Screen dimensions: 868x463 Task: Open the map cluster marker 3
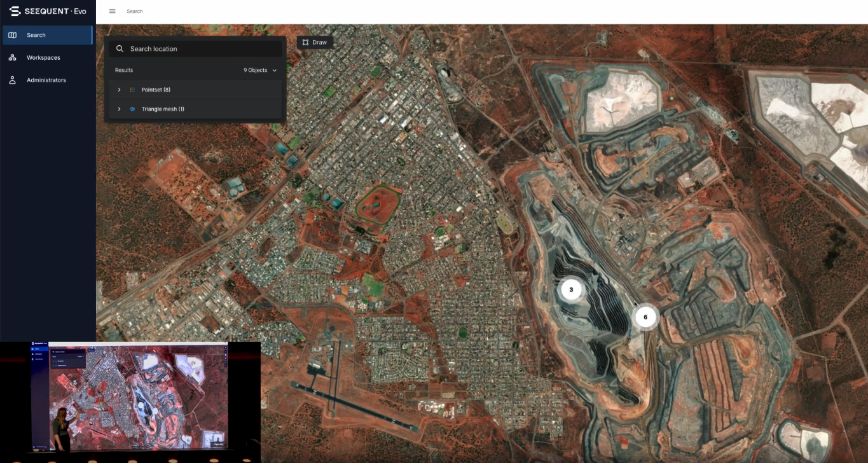(571, 289)
